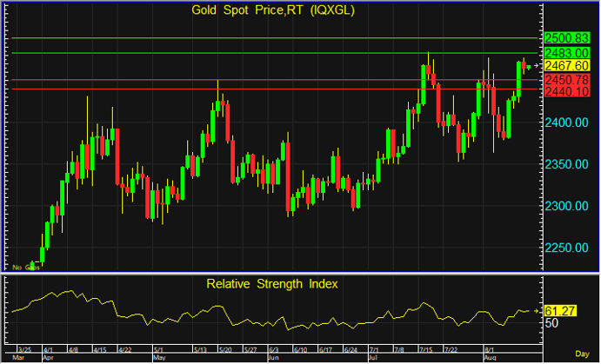Click the small yellow last-price arrow marker
Viewport: 601px width, 364px height.
click(538, 66)
